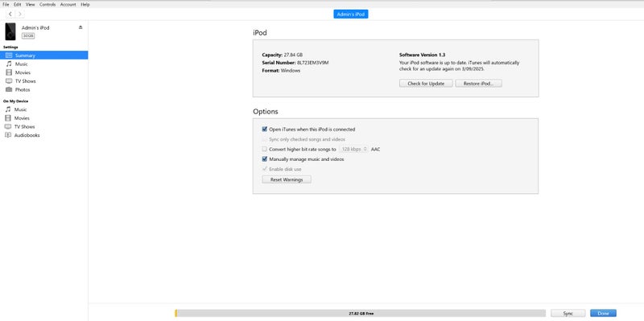Screen dimensions: 644x321
Task: Click the Admin's iPod name in sidebar
Action: pos(35,28)
